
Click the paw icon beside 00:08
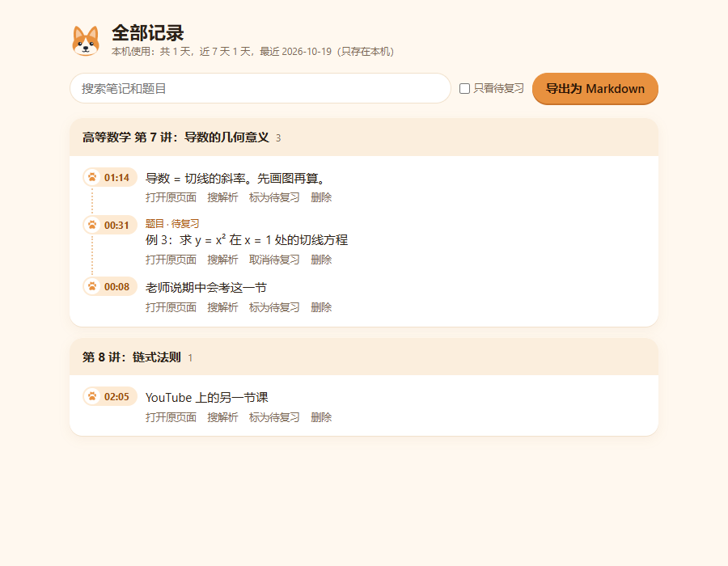click(x=92, y=287)
